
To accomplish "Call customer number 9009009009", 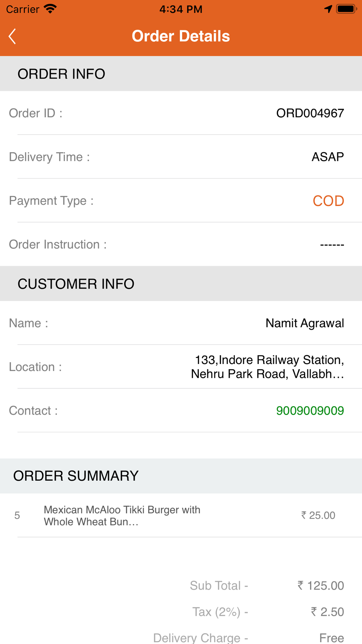I will [310, 410].
